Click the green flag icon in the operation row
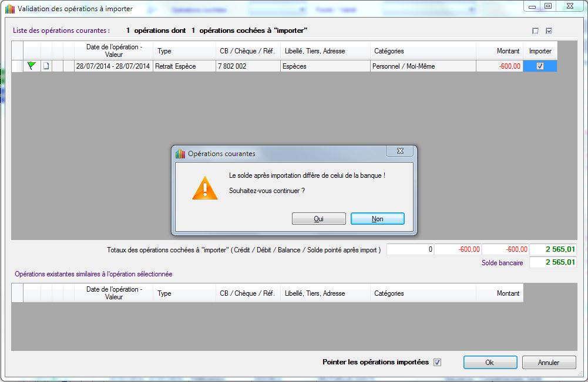Image resolution: width=588 pixels, height=382 pixels. (32, 66)
